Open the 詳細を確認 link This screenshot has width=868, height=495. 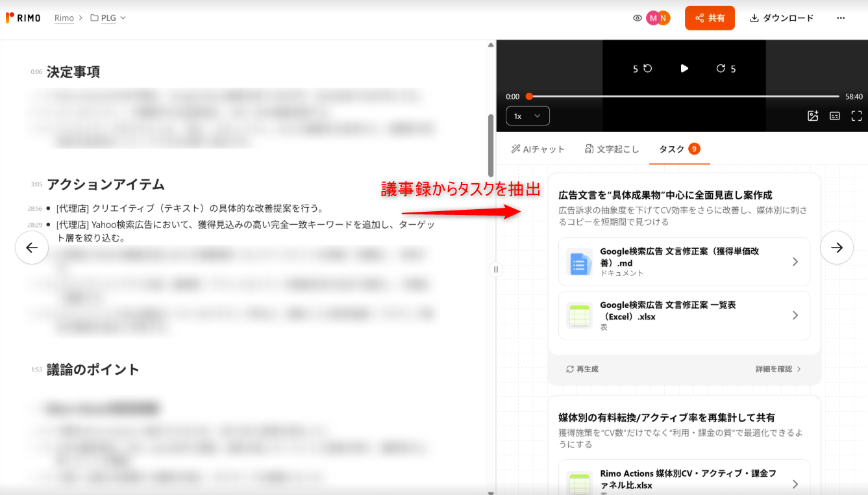click(778, 369)
